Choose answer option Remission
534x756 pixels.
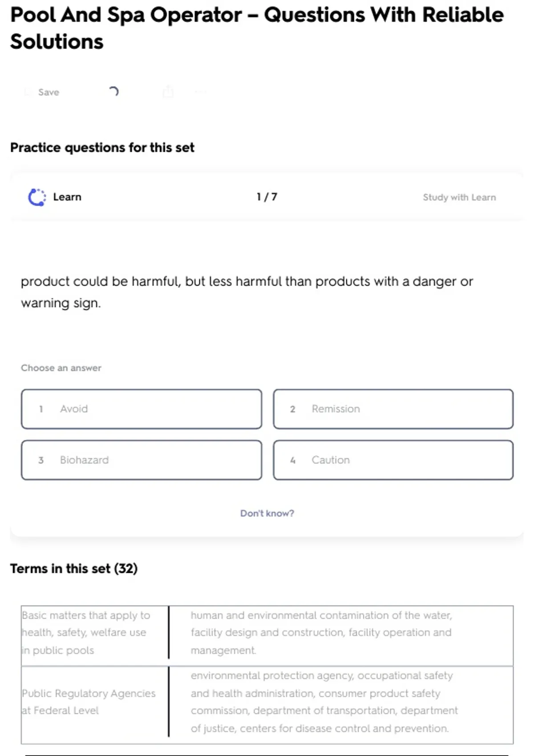[393, 409]
